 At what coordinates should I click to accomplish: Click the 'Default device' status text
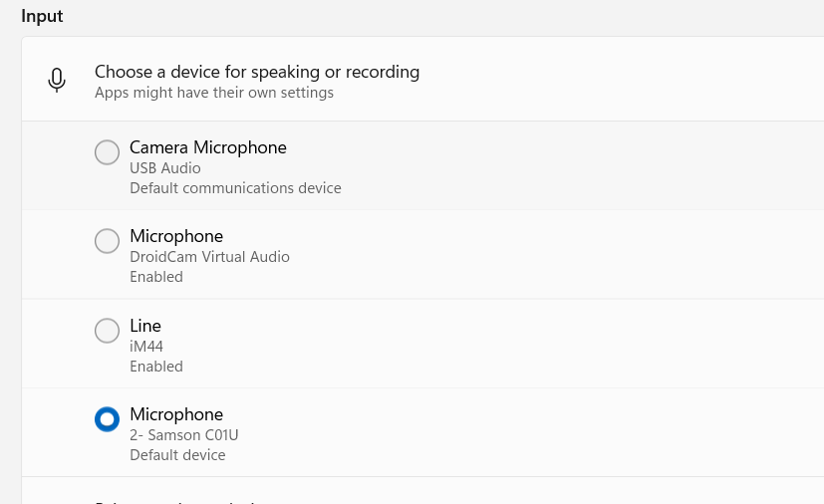(x=177, y=455)
